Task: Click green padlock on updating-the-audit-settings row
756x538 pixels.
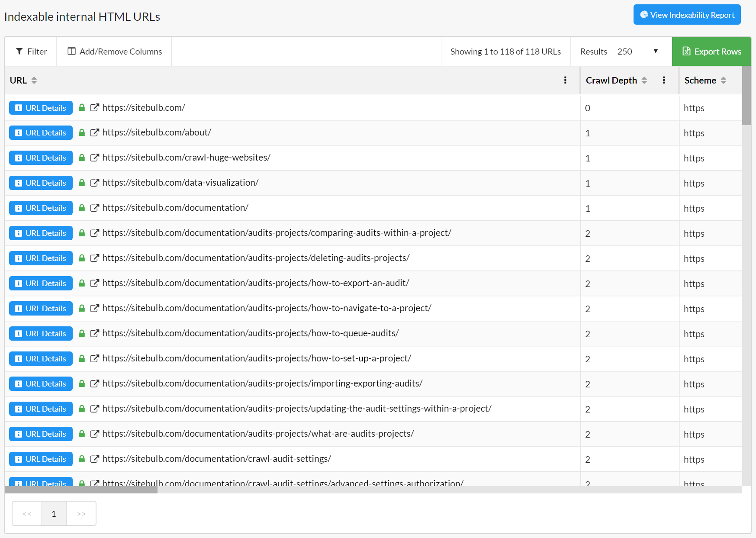Action: coord(81,409)
